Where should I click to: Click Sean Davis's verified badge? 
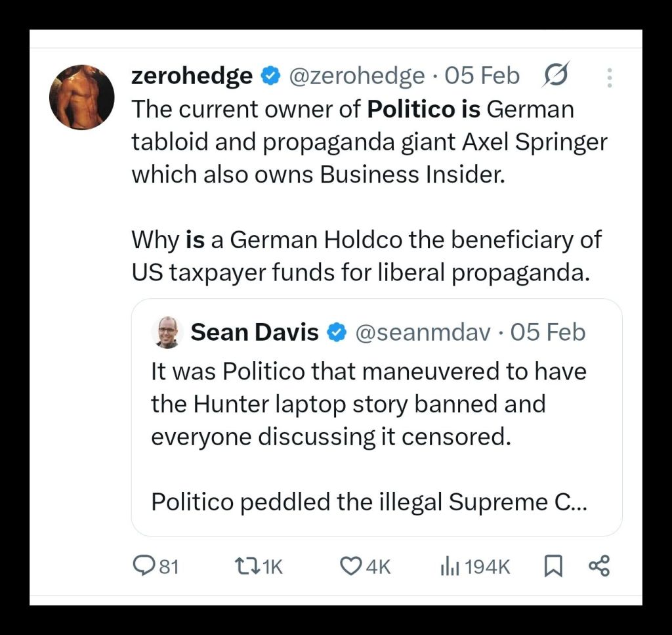click(x=337, y=333)
